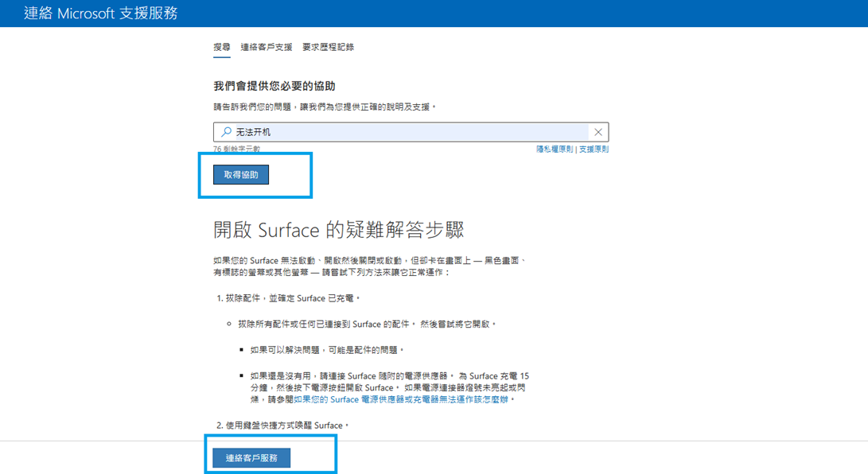Open the 支援原則 link

pos(594,150)
